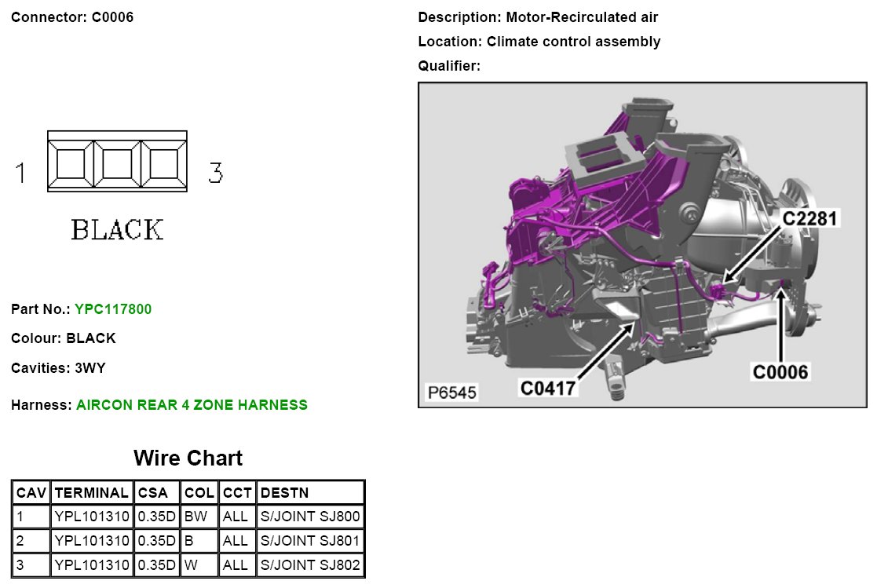Open the YPC117800 part number link
The image size is (877, 588).
click(x=113, y=309)
